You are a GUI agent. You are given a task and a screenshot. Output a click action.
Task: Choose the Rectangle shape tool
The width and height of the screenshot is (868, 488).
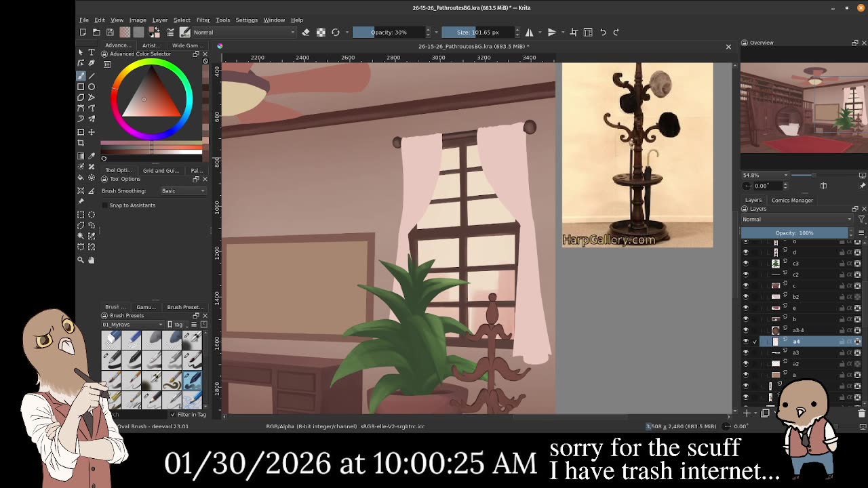tap(81, 87)
